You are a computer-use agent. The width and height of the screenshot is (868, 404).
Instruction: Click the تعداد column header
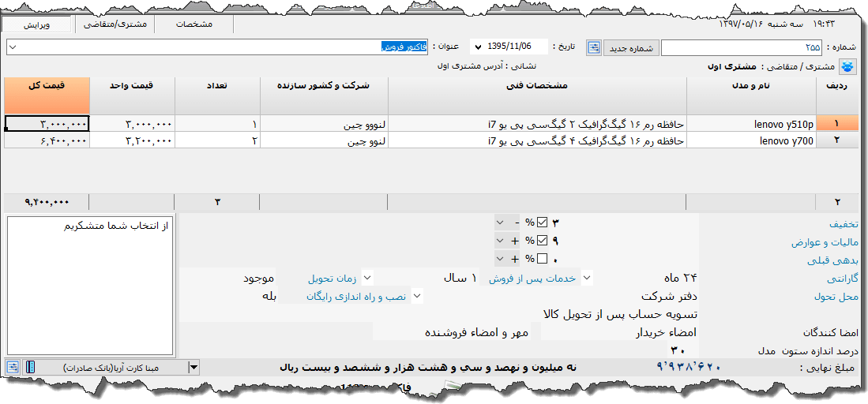217,95
